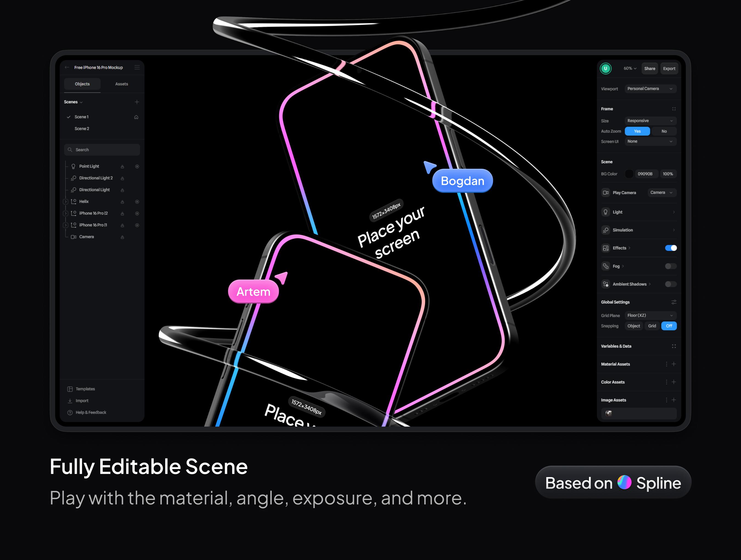Click the Frame fullscreen corner icon
Viewport: 741px width, 560px height.
coord(674,109)
